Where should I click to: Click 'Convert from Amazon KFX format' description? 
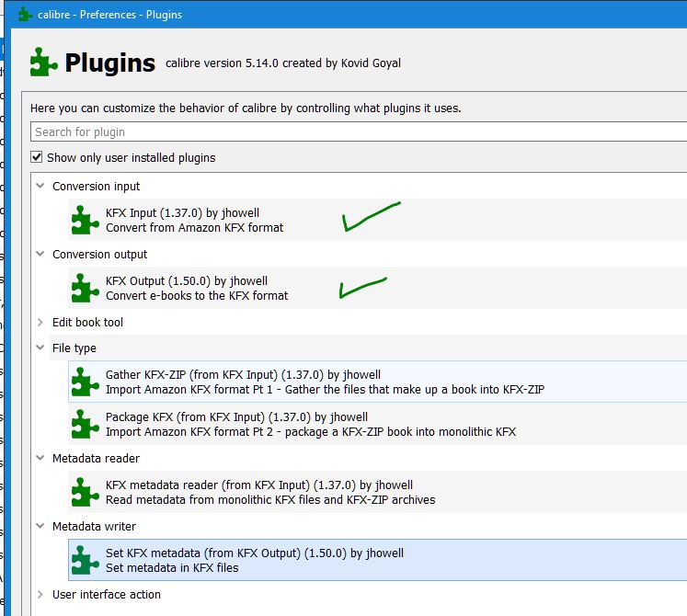pyautogui.click(x=195, y=228)
